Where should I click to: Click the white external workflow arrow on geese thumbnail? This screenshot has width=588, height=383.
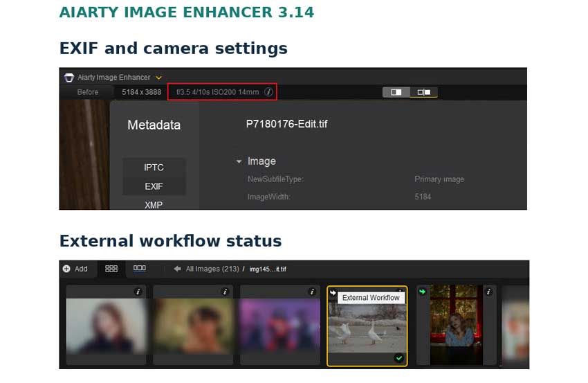[333, 292]
